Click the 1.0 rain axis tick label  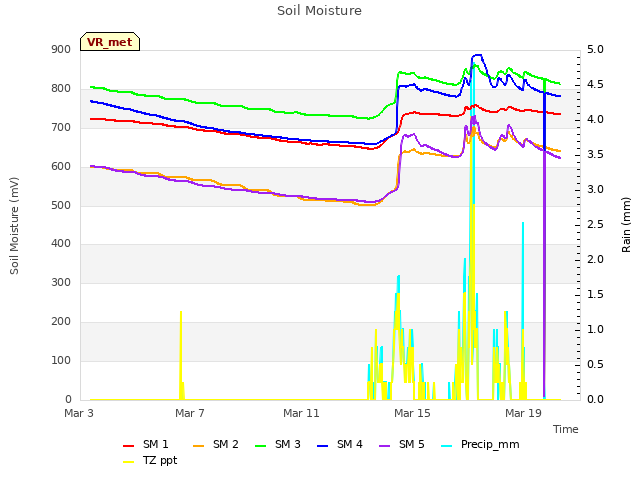coord(595,329)
